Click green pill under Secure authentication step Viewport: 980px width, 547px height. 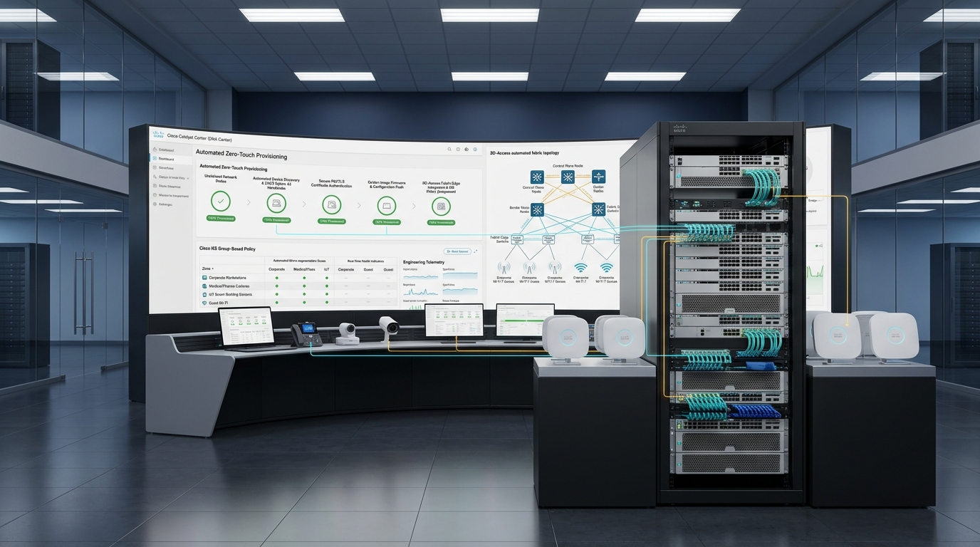tap(332, 222)
